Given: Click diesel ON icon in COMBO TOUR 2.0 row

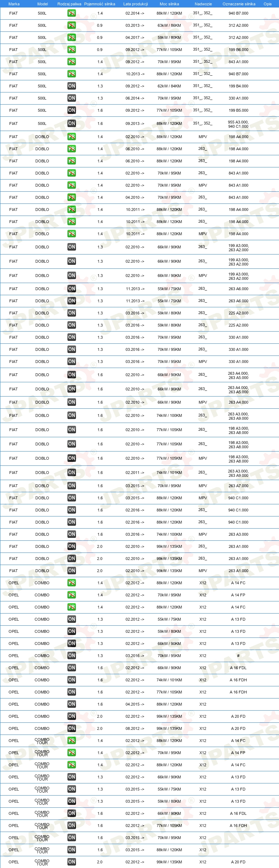Looking at the screenshot, I should tap(71, 862).
